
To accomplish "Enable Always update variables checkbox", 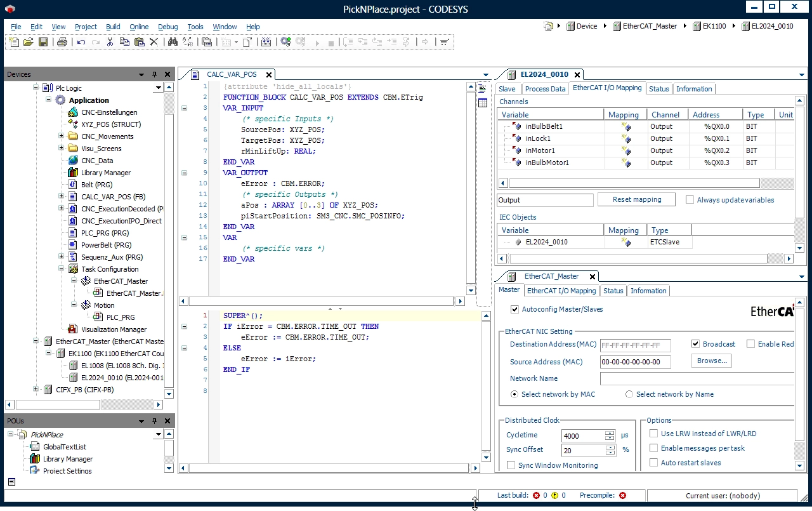I will pos(690,200).
